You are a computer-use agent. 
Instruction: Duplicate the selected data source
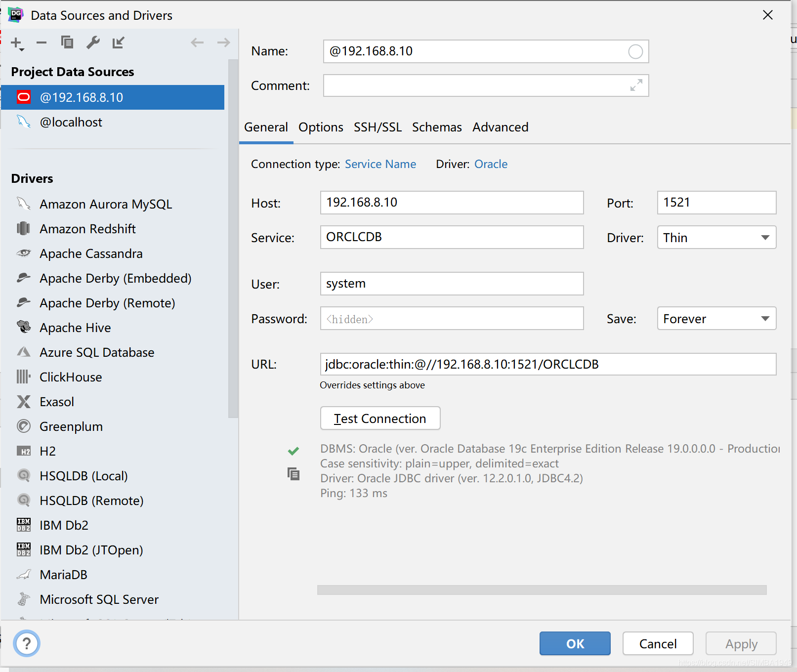(67, 42)
